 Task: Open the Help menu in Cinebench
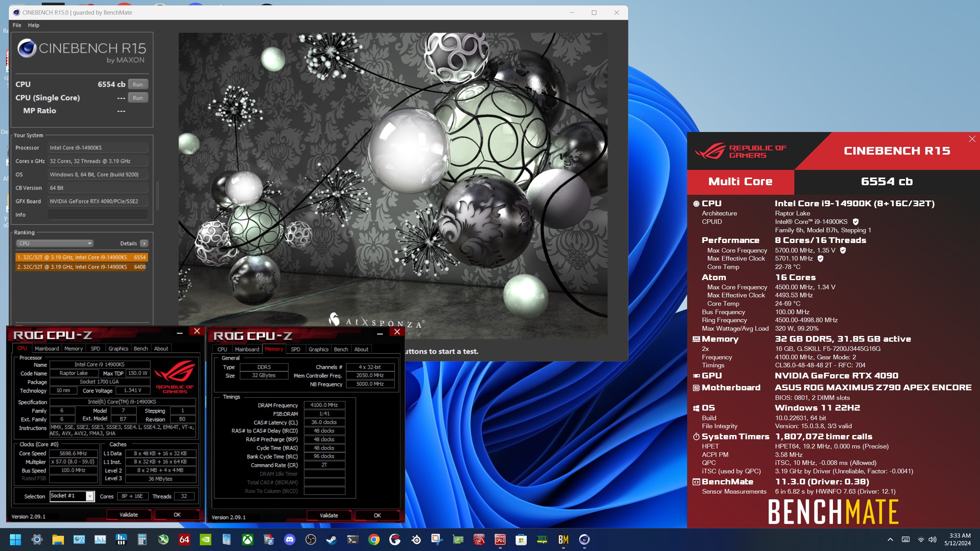click(33, 25)
